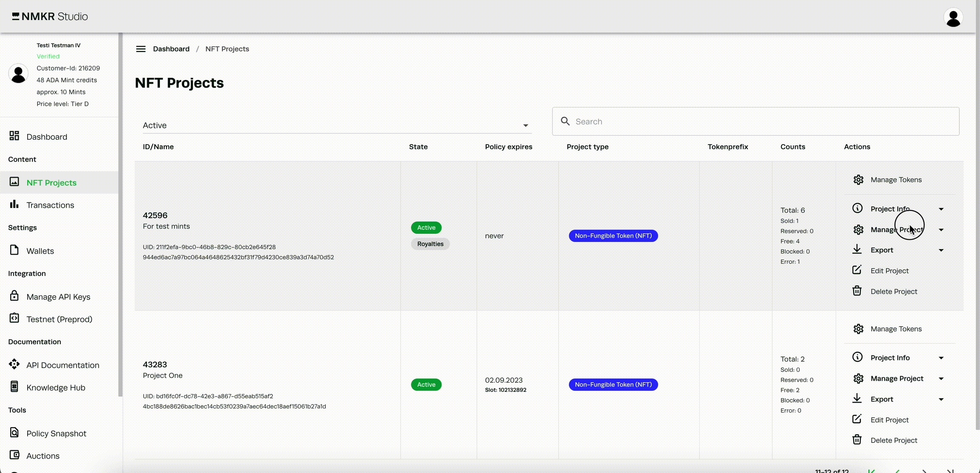Expand Project Info dropdown for project 42596
Viewport: 980px width, 473px height.
pyautogui.click(x=941, y=209)
